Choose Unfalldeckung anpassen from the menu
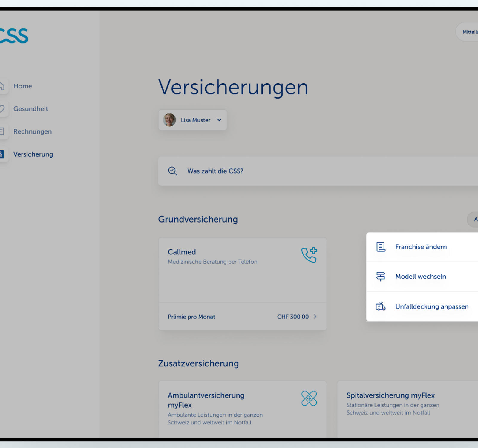This screenshot has width=478, height=448. point(431,306)
